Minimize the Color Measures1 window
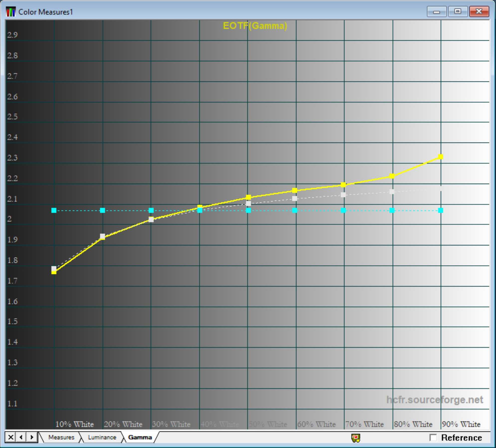This screenshot has width=496, height=448. coord(436,12)
